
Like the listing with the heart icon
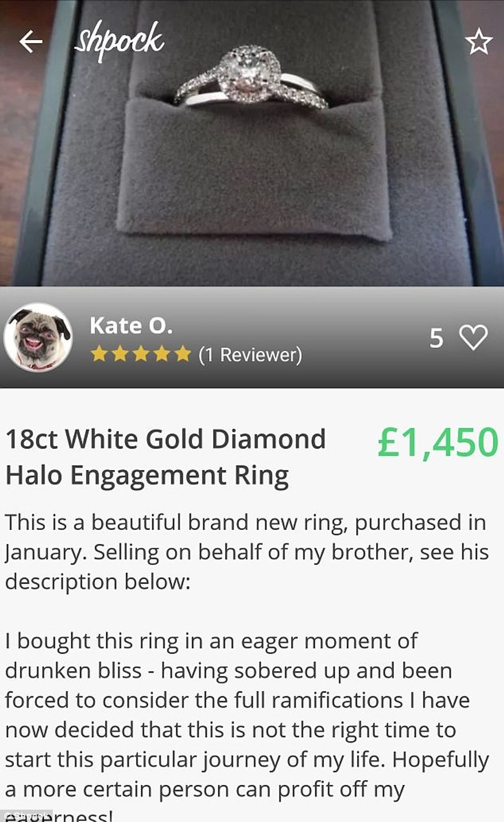coord(473,338)
